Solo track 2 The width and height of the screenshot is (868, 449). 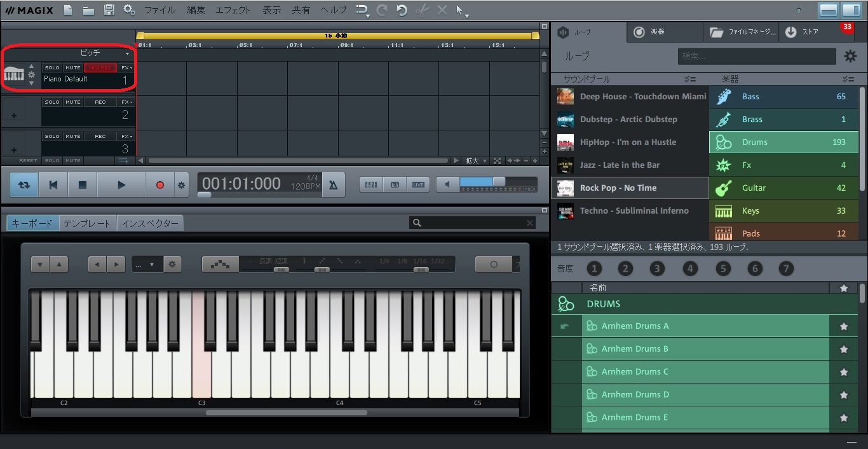[x=52, y=102]
